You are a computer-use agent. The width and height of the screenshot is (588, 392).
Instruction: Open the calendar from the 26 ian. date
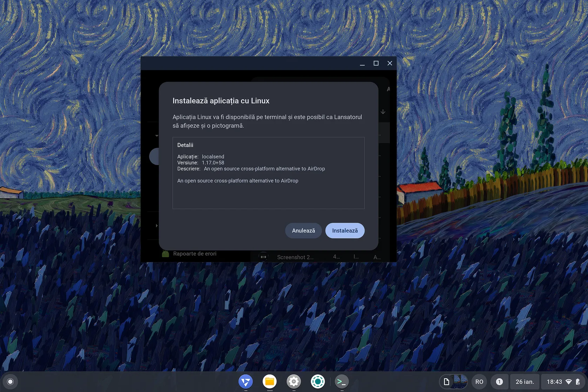tap(524, 381)
